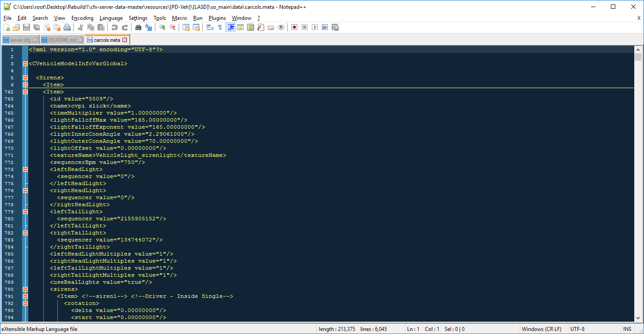Expand the collapsed Item fold on line 6
This screenshot has width=644, height=334.
click(25, 85)
